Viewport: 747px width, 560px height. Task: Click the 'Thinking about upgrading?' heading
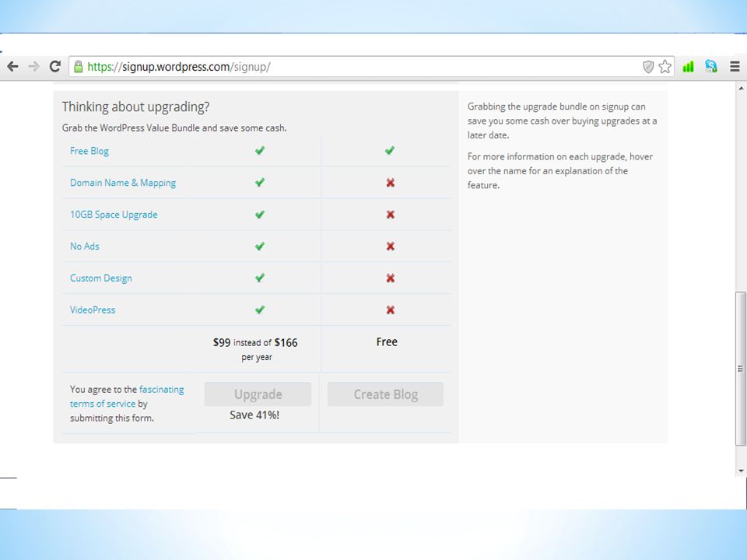tap(135, 107)
